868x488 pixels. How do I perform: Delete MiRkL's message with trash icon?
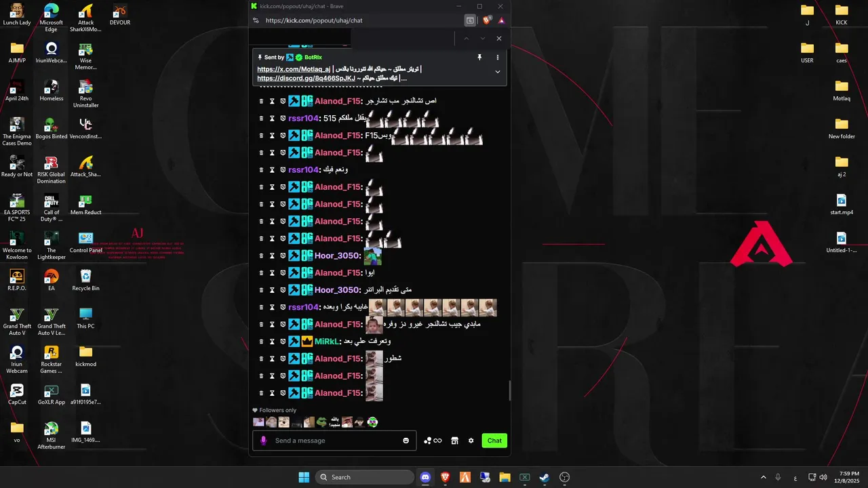(261, 342)
